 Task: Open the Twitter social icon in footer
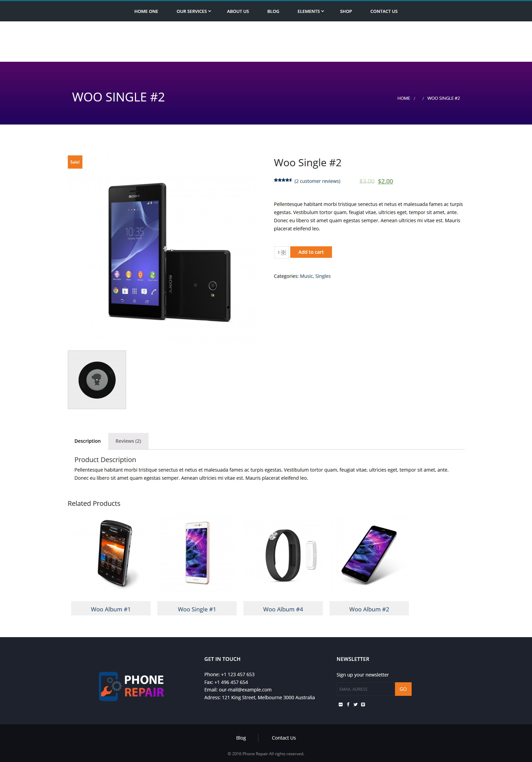pyautogui.click(x=355, y=704)
